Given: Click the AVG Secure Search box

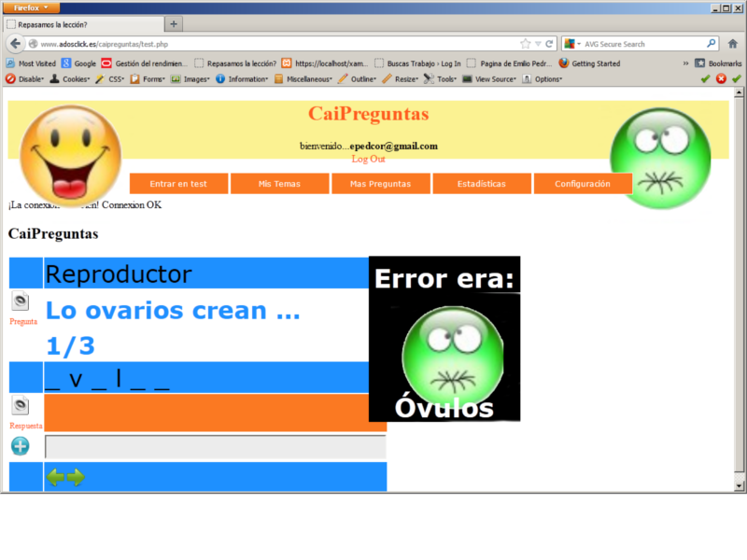Looking at the screenshot, I should 644,44.
